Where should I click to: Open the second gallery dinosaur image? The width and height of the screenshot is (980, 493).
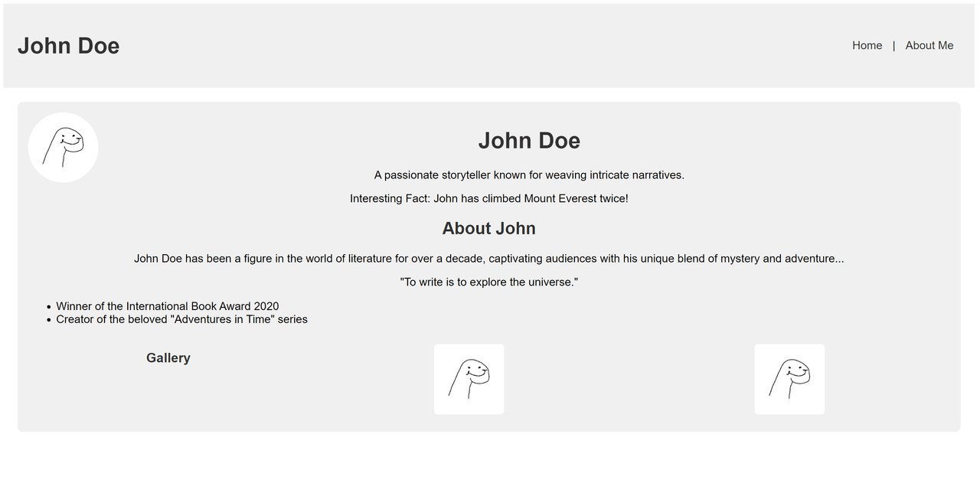click(x=789, y=379)
